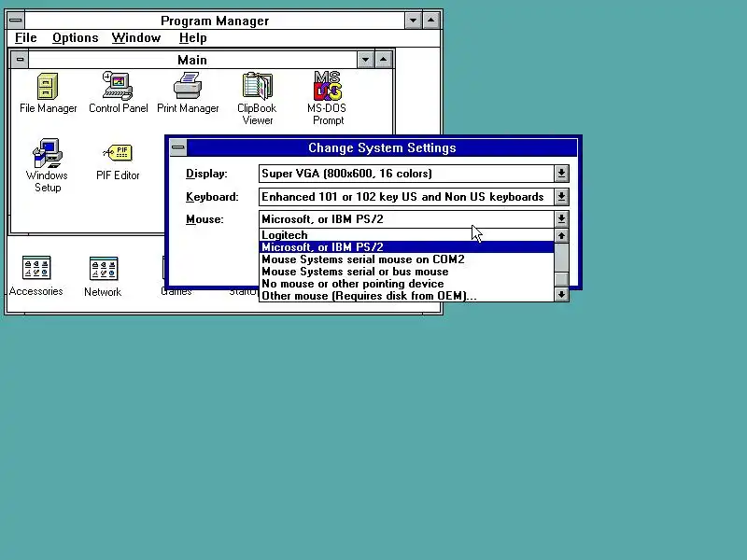This screenshot has width=747, height=560.
Task: Maximize the Program Manager window
Action: click(x=431, y=21)
